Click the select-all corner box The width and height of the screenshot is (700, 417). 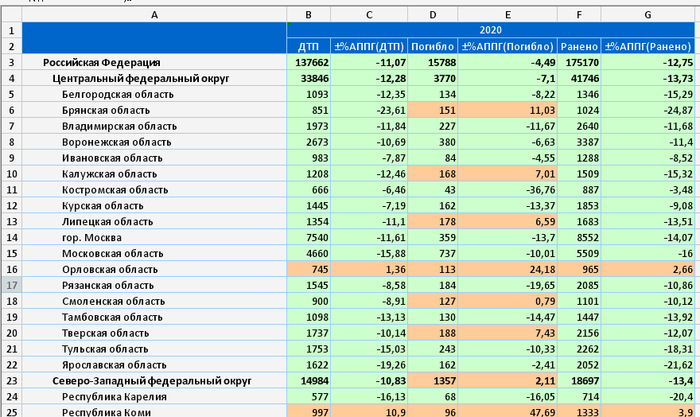[x=10, y=15]
